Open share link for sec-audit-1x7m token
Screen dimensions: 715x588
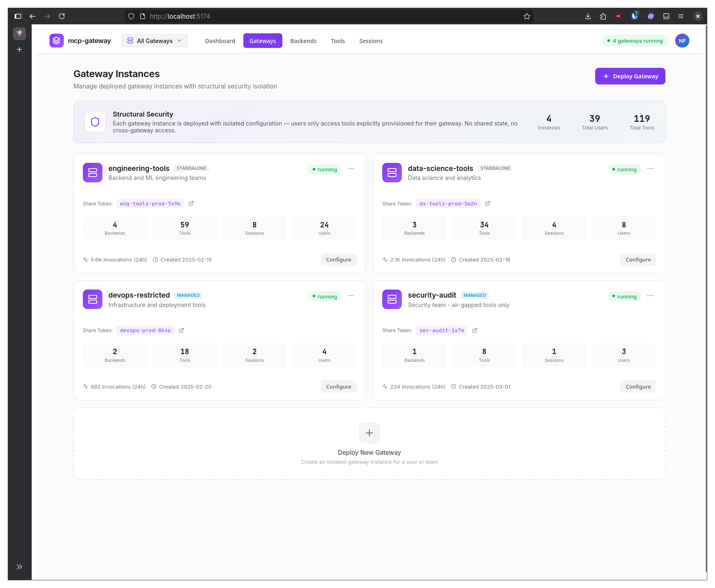pyautogui.click(x=474, y=331)
